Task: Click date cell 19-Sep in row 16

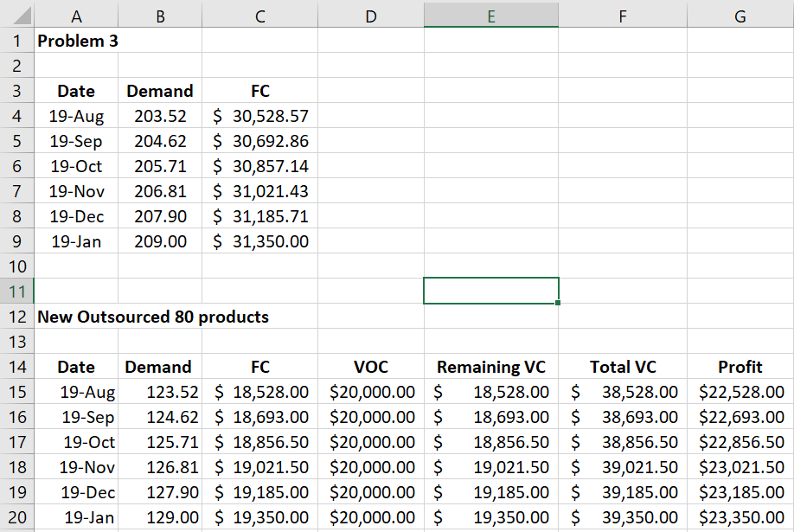Action: tap(76, 416)
